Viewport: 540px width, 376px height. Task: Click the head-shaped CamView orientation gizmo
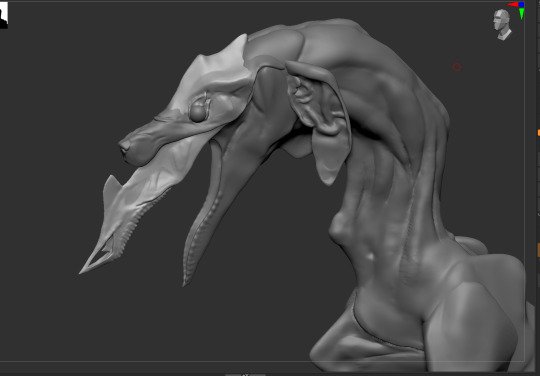tap(502, 24)
